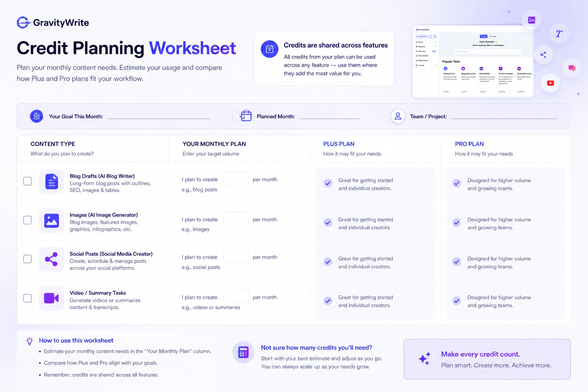
Task: Click the floating purple image icon bubble
Action: [x=532, y=20]
